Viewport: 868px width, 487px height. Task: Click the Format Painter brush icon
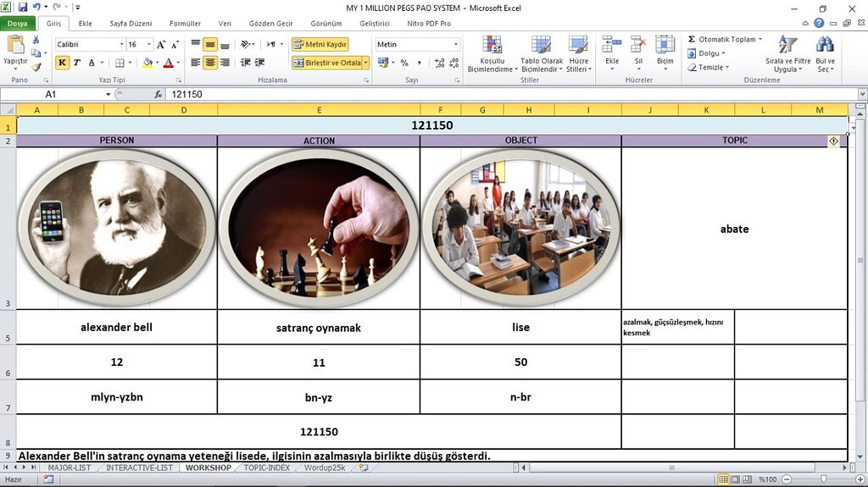[36, 67]
